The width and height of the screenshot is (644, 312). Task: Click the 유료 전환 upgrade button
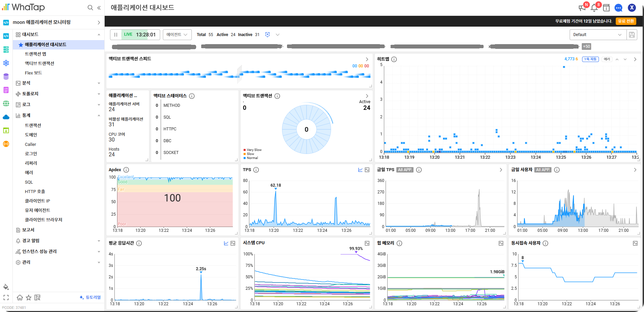[x=626, y=21]
